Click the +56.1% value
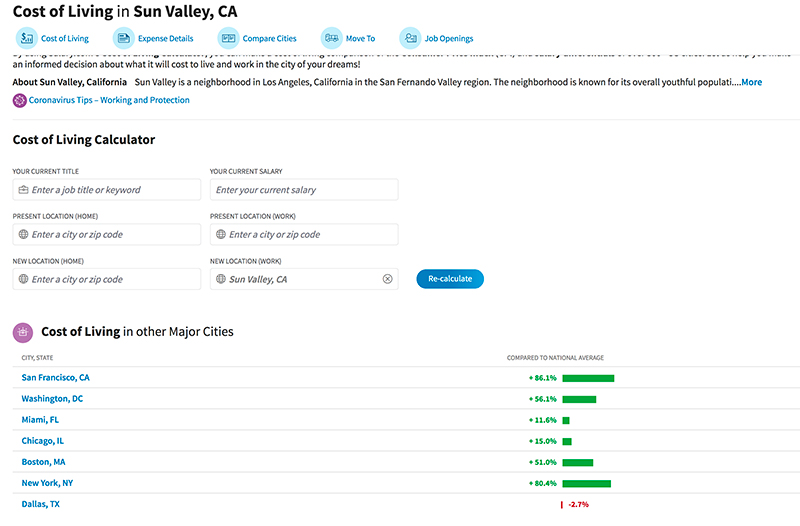This screenshot has width=800, height=526. [542, 399]
